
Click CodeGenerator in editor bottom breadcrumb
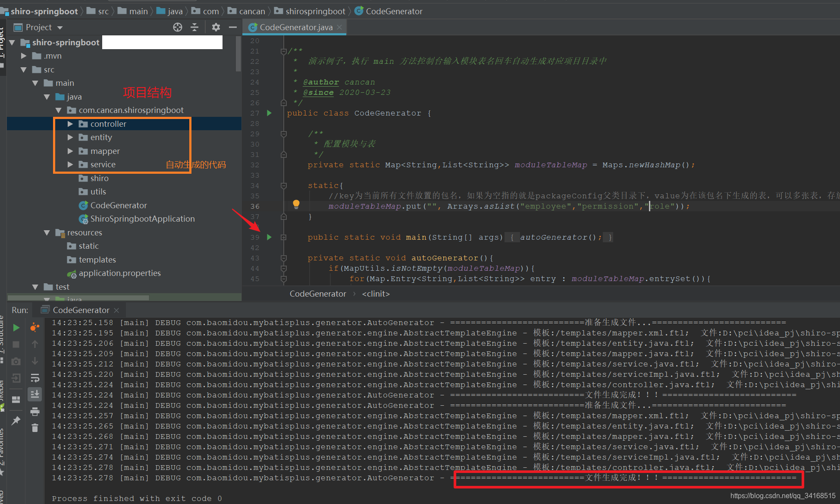(318, 294)
